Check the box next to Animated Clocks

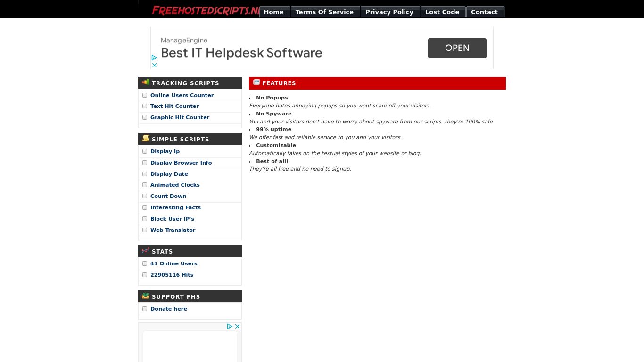click(145, 185)
